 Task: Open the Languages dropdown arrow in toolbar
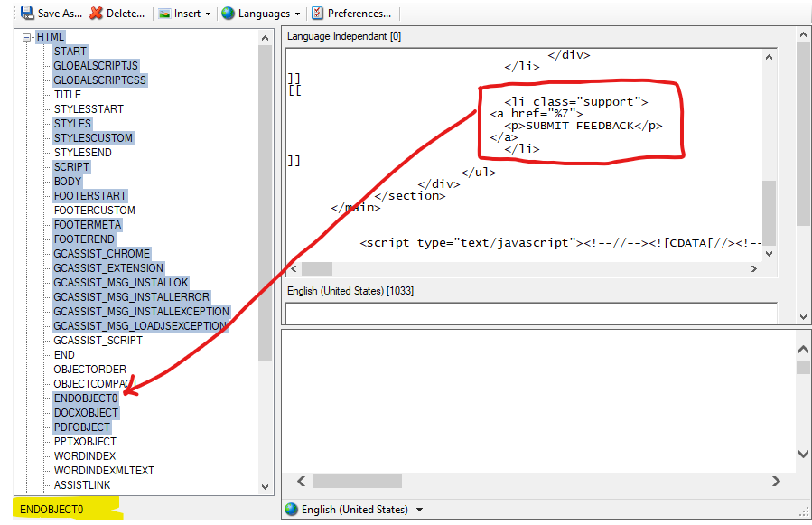pyautogui.click(x=297, y=14)
